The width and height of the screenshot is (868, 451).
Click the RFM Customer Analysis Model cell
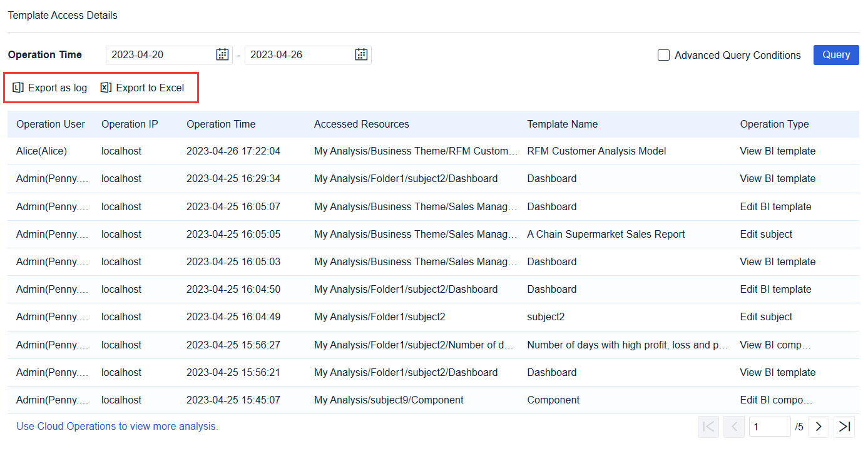click(596, 151)
